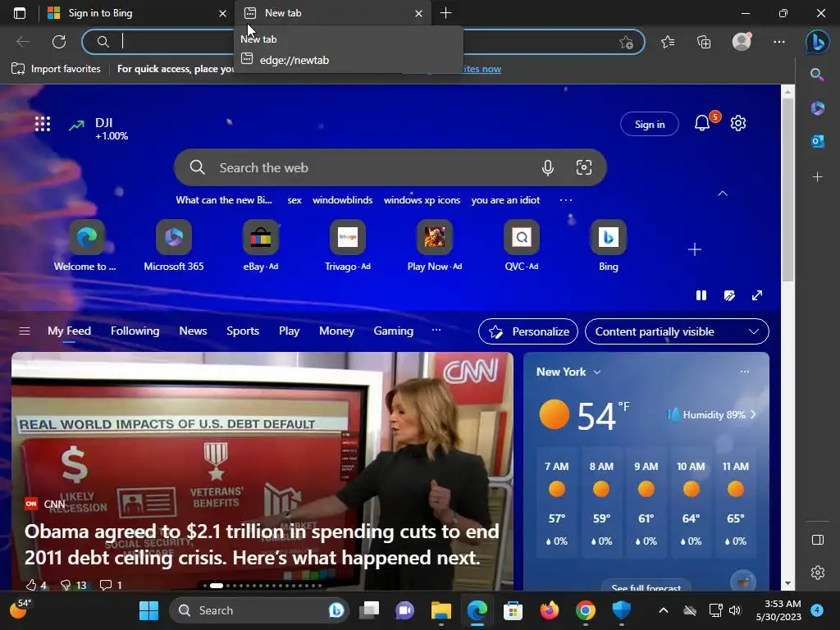Open the Favorites list
Image resolution: width=840 pixels, height=630 pixels.
coord(668,41)
